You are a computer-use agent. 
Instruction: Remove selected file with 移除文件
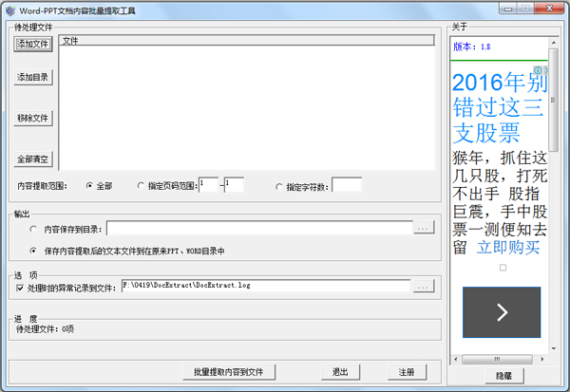pos(33,118)
